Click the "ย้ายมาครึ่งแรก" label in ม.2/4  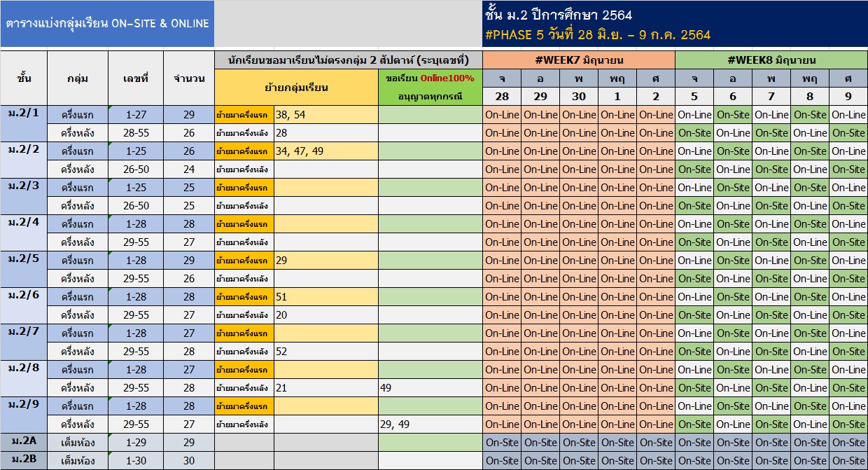point(244,223)
